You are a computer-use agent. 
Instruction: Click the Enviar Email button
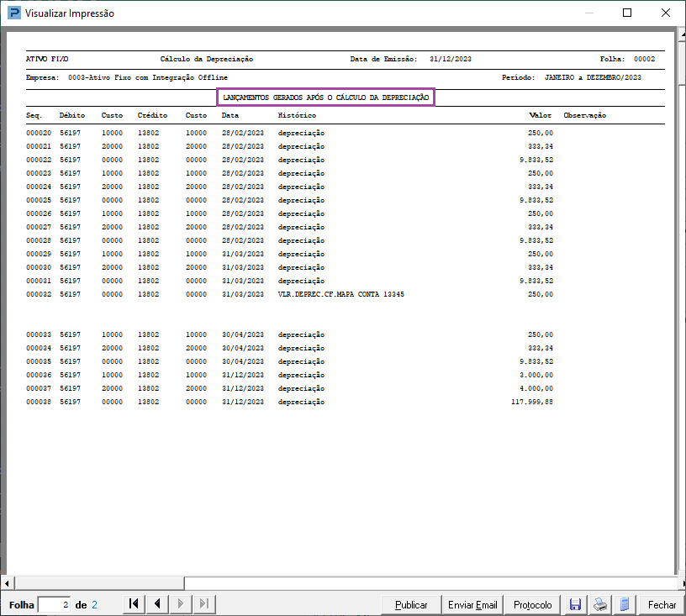[x=472, y=604]
